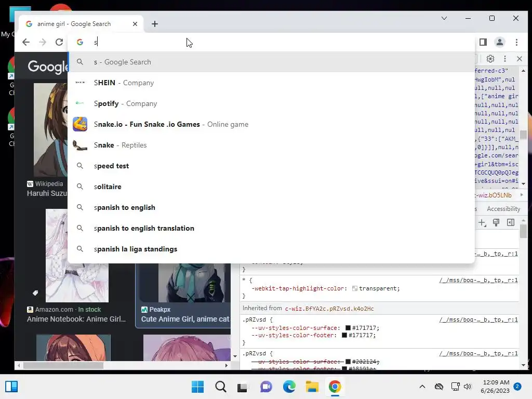The image size is (532, 399).
Task: Open color swatch for --uv-styles-color-surface #171717
Action: (348, 328)
